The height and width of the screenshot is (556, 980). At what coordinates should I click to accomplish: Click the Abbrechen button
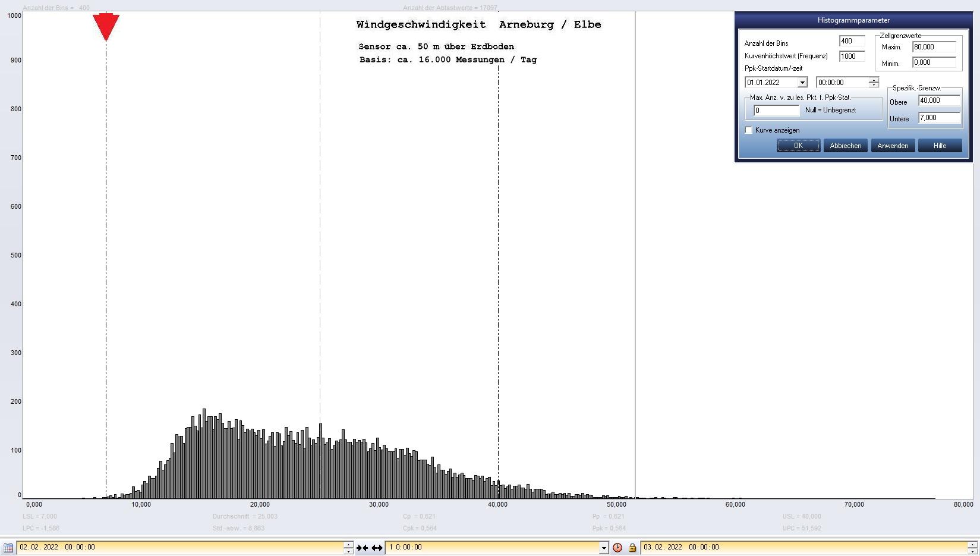(x=845, y=146)
